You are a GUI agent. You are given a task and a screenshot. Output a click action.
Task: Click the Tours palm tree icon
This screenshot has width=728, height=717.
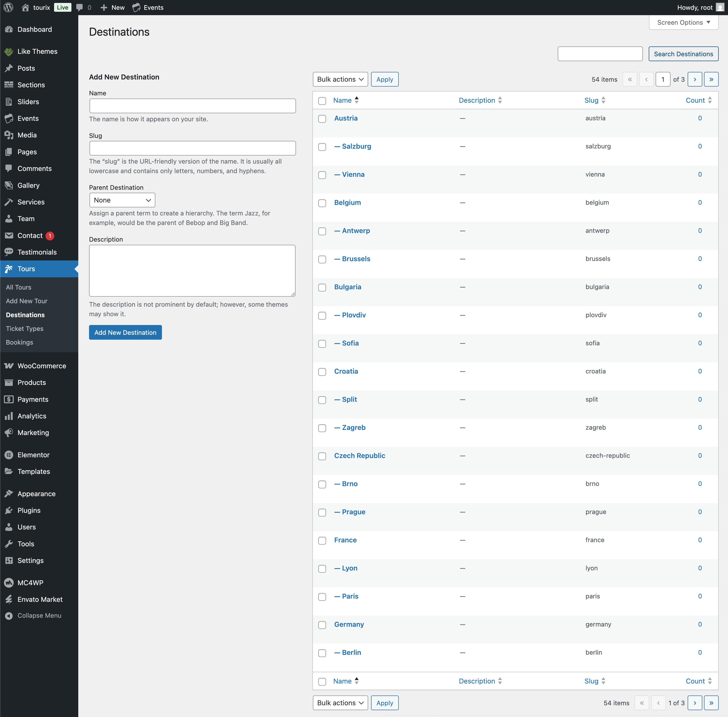pos(9,269)
